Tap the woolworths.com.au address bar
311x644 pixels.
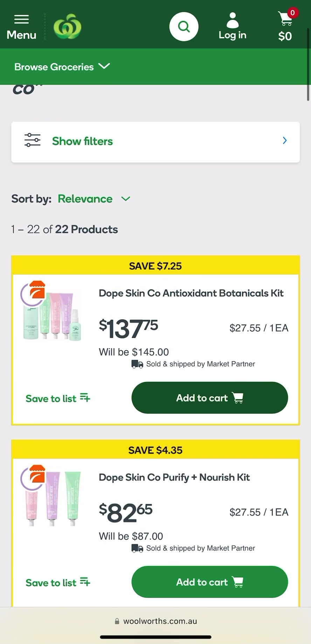pos(155,621)
